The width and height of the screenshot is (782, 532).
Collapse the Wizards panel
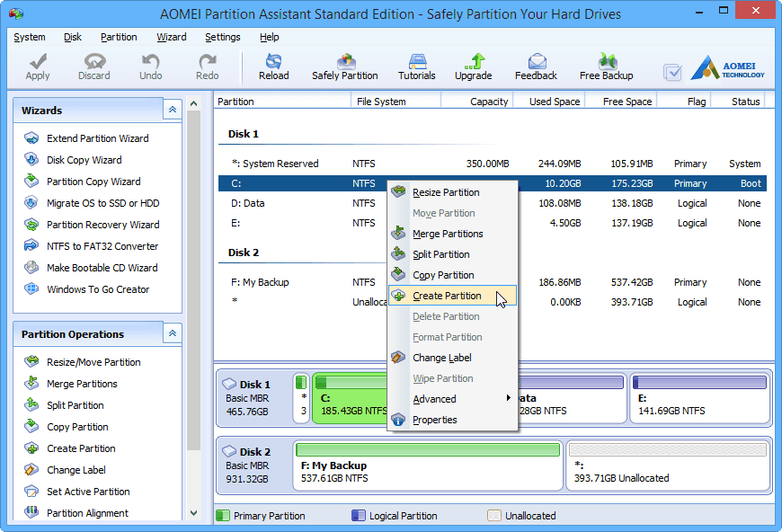pyautogui.click(x=172, y=110)
